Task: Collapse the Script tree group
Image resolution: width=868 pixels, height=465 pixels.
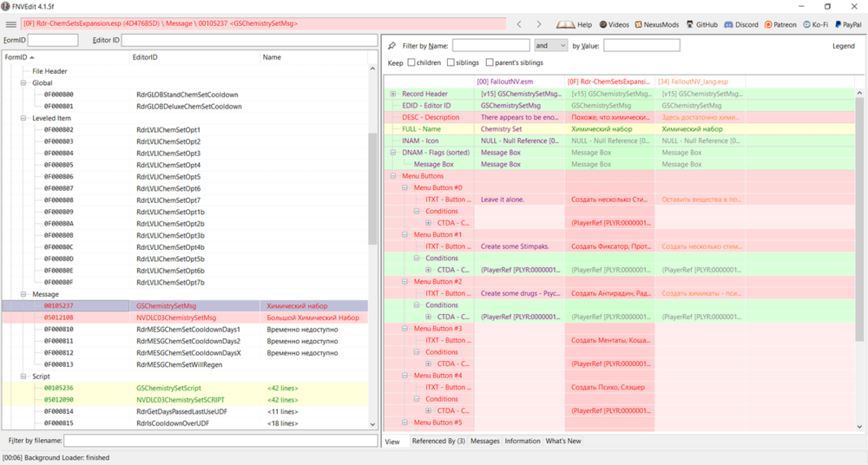Action: click(23, 377)
